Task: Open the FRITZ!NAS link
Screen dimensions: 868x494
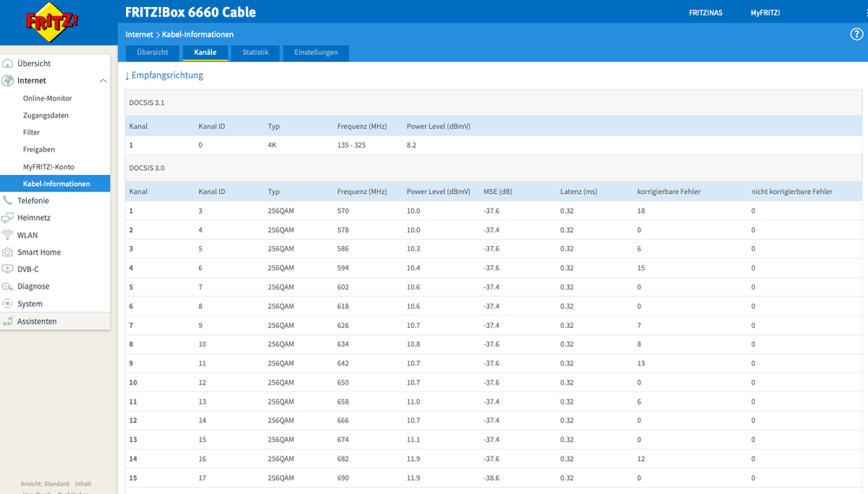Action: pyautogui.click(x=706, y=13)
